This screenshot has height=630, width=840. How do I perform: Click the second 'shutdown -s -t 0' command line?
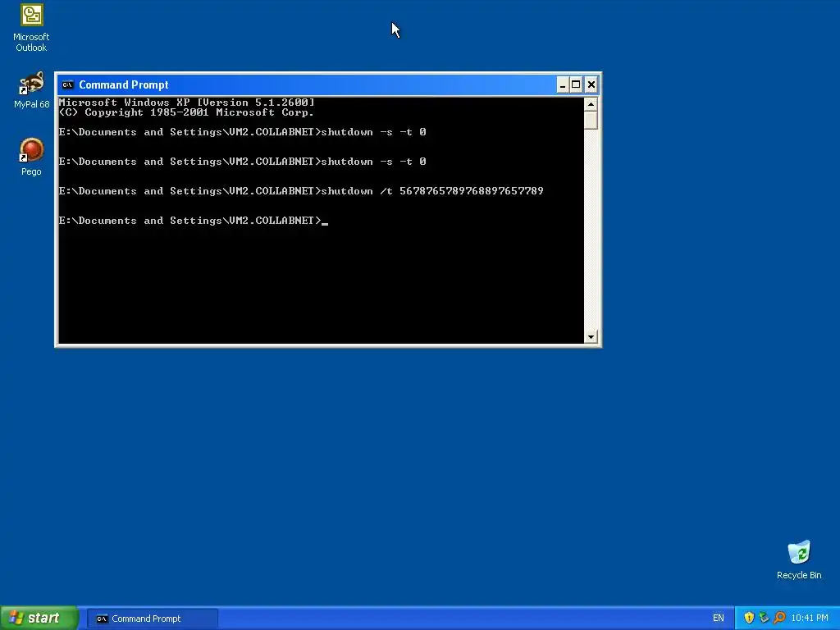pyautogui.click(x=242, y=162)
